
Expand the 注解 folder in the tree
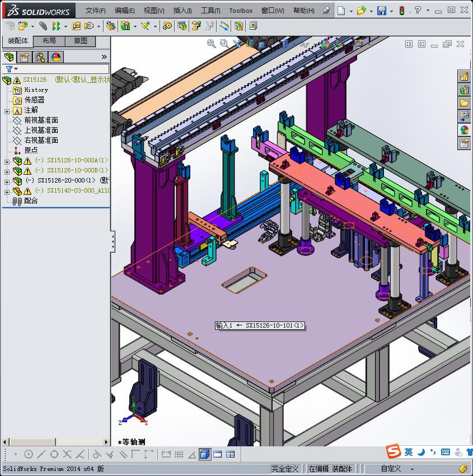pos(6,111)
